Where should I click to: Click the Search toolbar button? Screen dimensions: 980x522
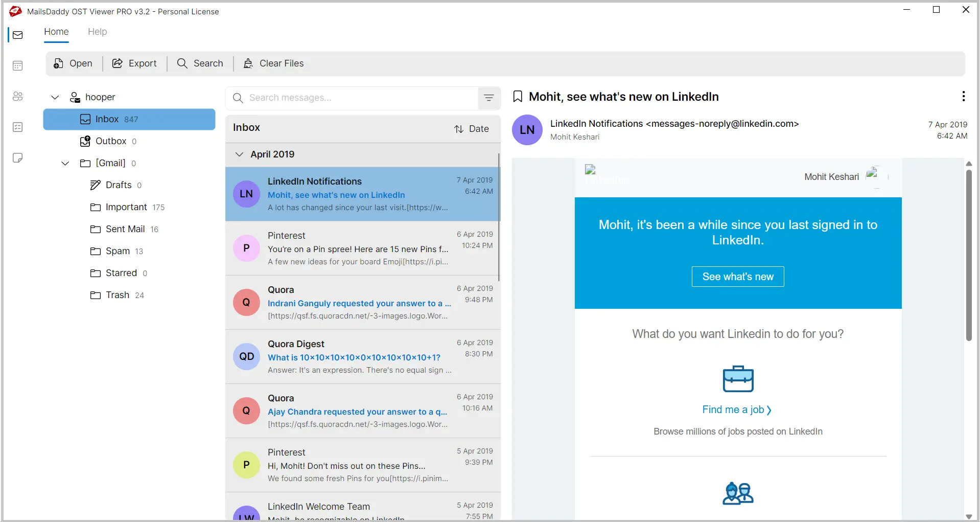click(200, 63)
